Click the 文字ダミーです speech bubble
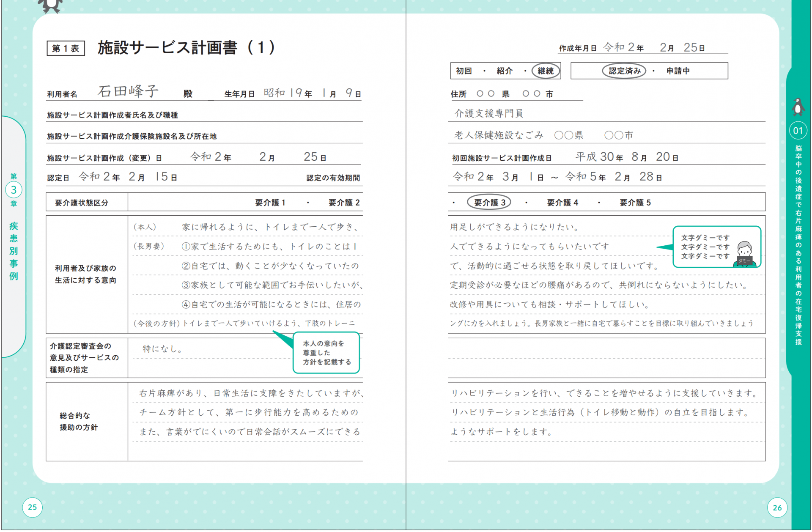The width and height of the screenshot is (812, 532). click(x=705, y=247)
